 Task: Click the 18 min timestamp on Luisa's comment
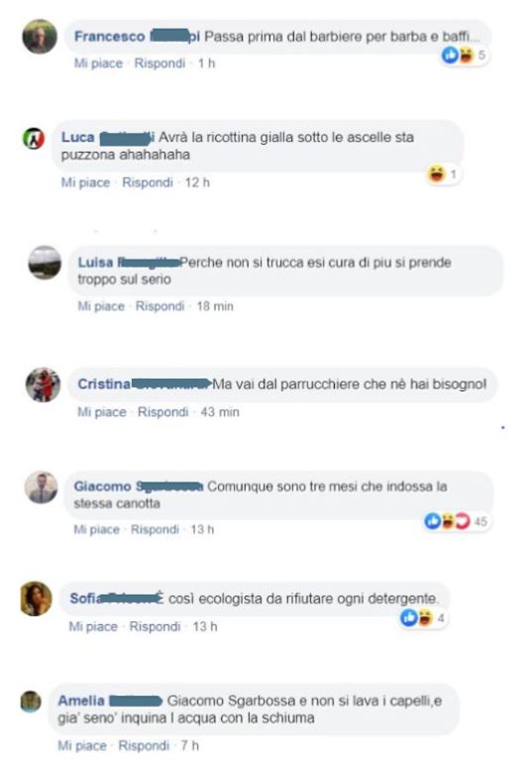[x=215, y=306]
